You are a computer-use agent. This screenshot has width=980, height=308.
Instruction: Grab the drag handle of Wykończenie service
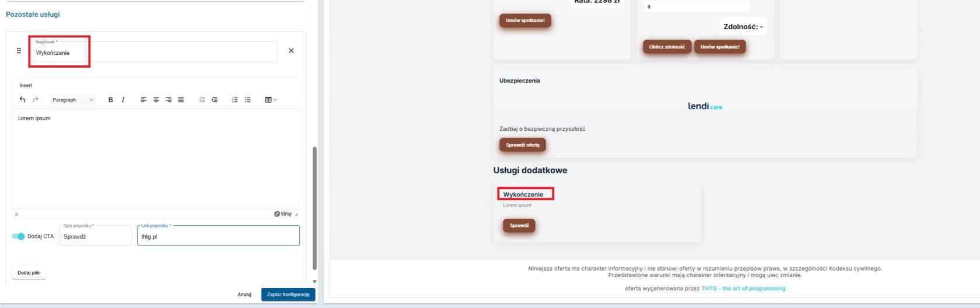[x=19, y=51]
